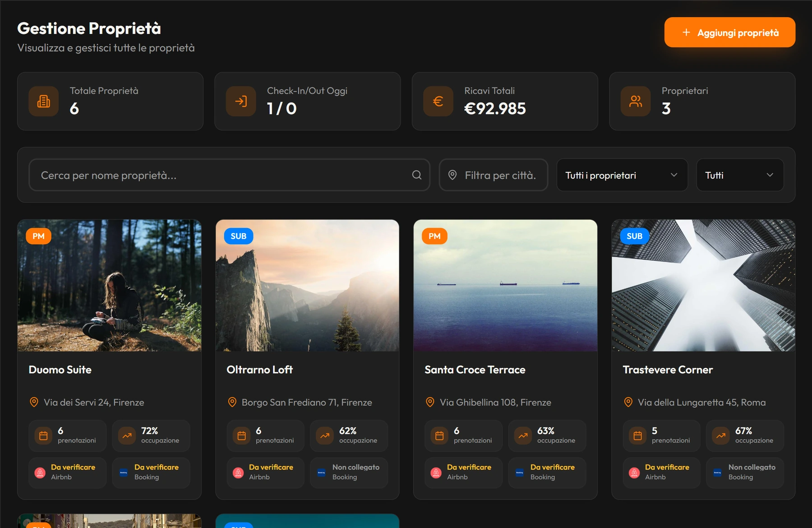Open the Tutti i proprietari dropdown
This screenshot has height=528, width=812.
(x=622, y=175)
